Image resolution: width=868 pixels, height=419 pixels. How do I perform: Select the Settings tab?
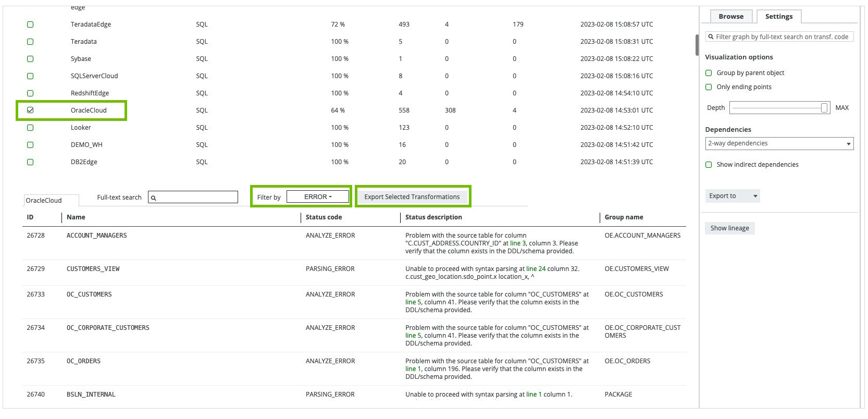(778, 17)
